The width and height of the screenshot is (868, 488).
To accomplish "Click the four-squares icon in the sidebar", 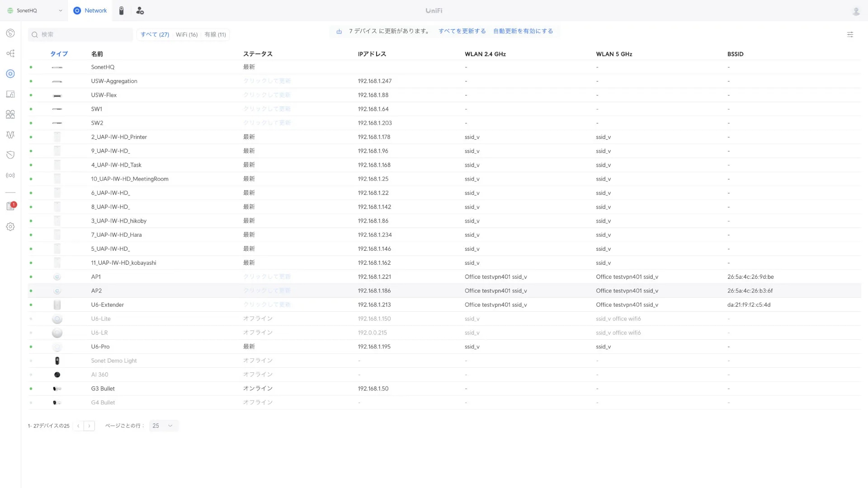I will click(10, 114).
